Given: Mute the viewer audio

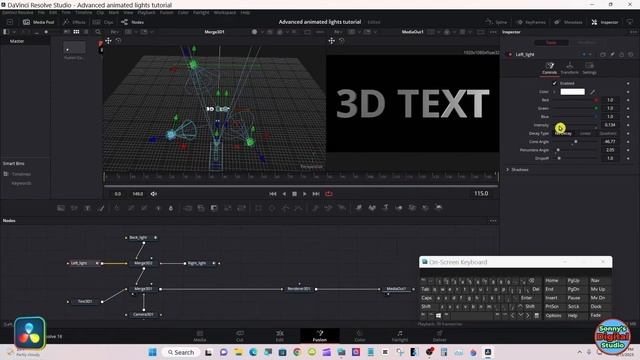Looking at the screenshot, I should tap(154, 194).
